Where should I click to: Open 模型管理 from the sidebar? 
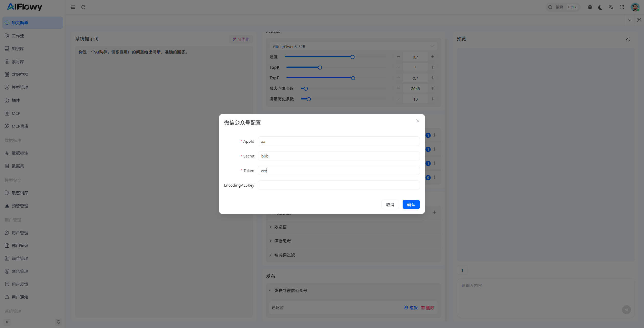coord(20,87)
